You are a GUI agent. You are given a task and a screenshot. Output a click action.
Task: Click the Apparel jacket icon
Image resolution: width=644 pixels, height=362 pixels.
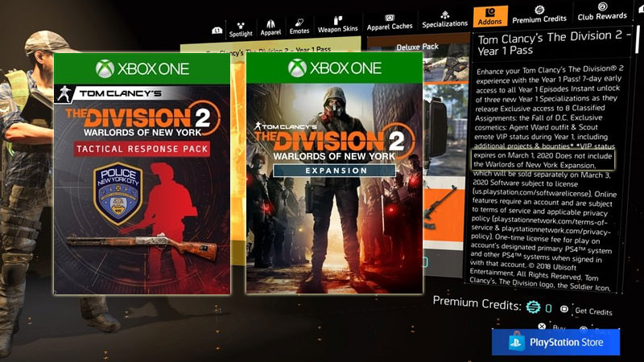pos(270,24)
